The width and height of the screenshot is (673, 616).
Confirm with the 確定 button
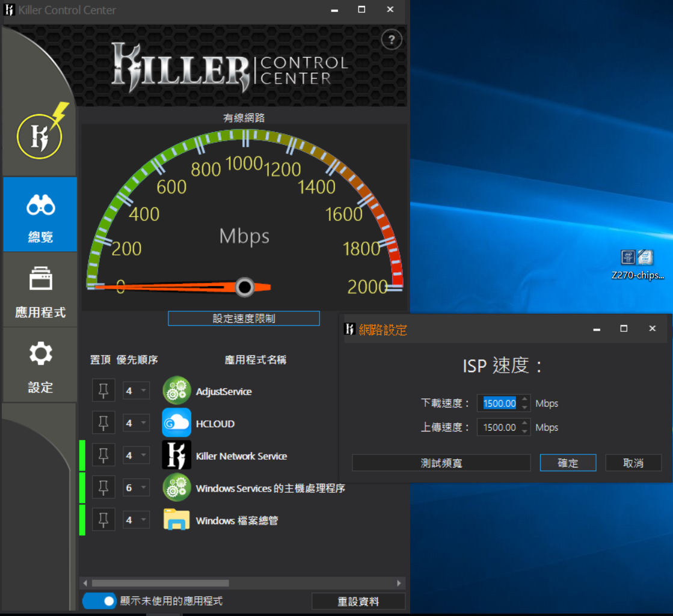[x=568, y=463]
